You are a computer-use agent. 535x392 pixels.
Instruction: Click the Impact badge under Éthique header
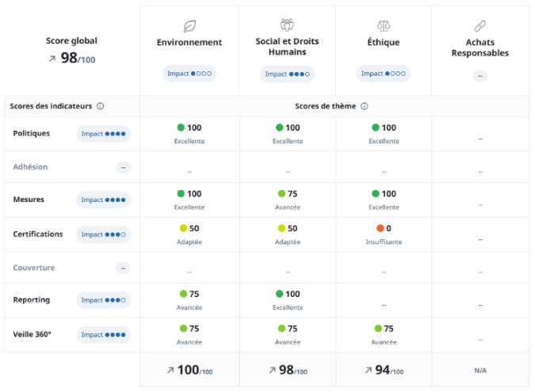[384, 74]
